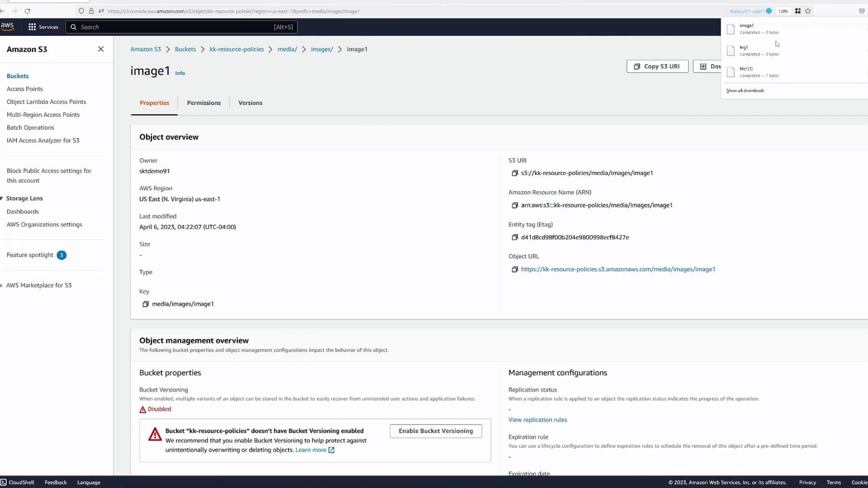Image resolution: width=868 pixels, height=488 pixels.
Task: Go to kk-resource-policies breadcrumb
Action: pos(236,49)
